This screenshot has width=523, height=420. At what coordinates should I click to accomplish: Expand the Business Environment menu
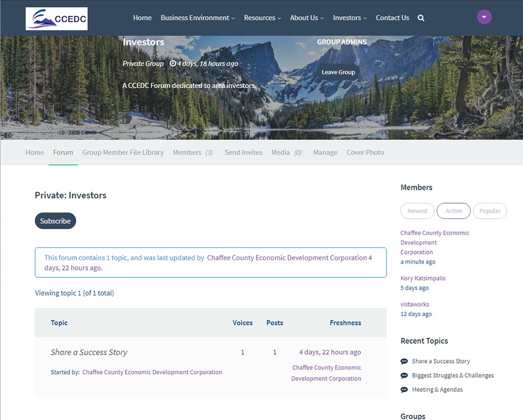pyautogui.click(x=198, y=18)
